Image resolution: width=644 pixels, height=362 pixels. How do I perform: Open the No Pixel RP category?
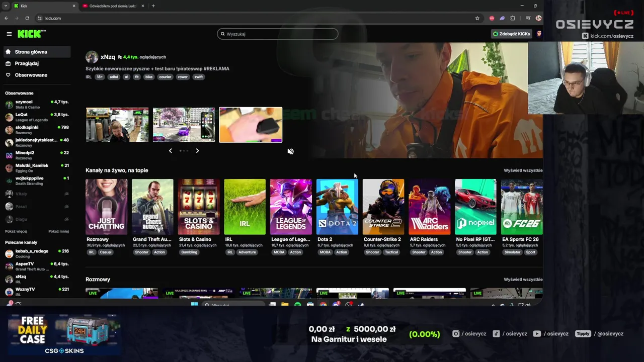tap(475, 207)
